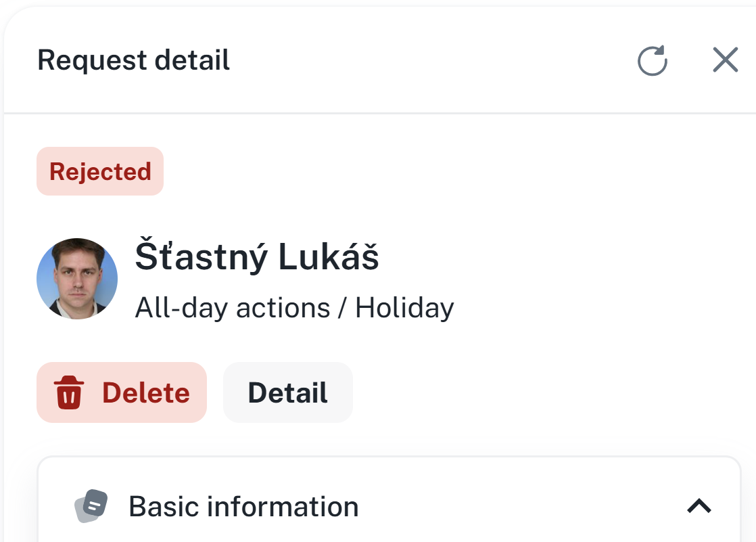
Task: Refresh the request detail panel
Action: click(x=653, y=61)
